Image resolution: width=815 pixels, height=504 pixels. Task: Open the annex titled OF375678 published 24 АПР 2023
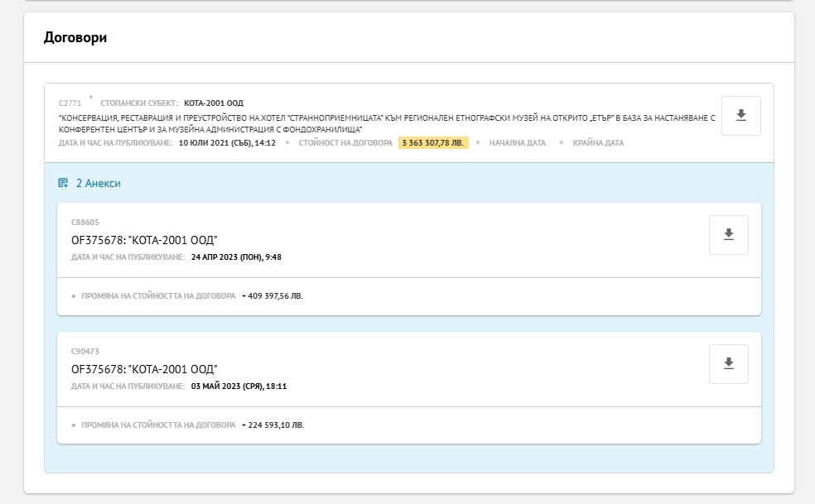tap(144, 240)
